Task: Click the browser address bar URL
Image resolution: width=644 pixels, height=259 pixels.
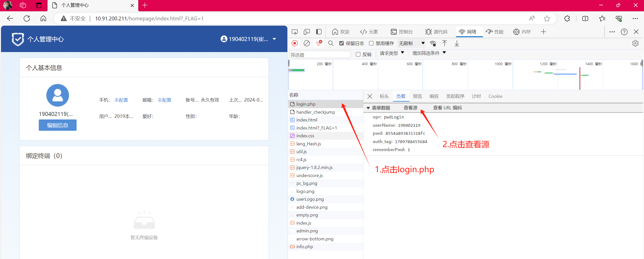Action: [149, 18]
